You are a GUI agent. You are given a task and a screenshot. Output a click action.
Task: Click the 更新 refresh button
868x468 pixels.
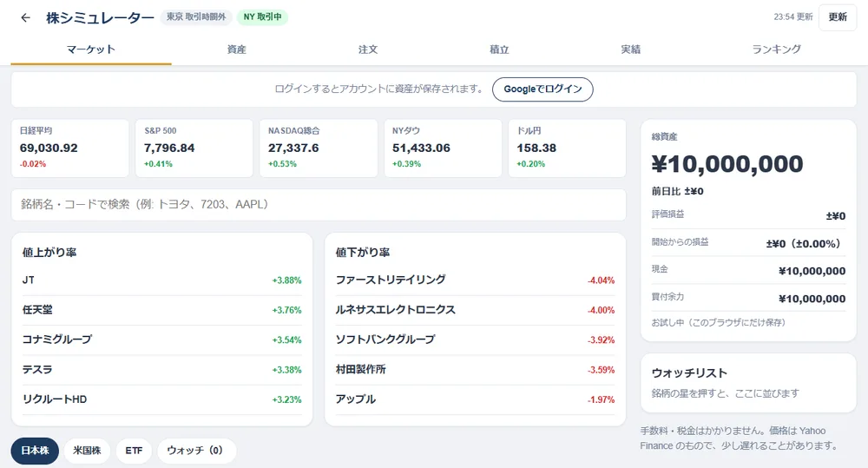(838, 17)
